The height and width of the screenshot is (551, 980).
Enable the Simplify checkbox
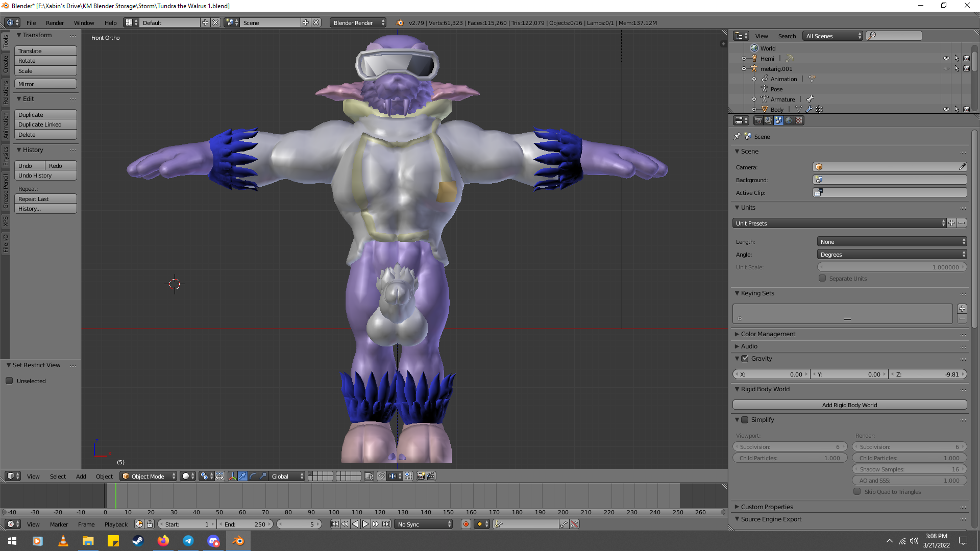(x=745, y=420)
